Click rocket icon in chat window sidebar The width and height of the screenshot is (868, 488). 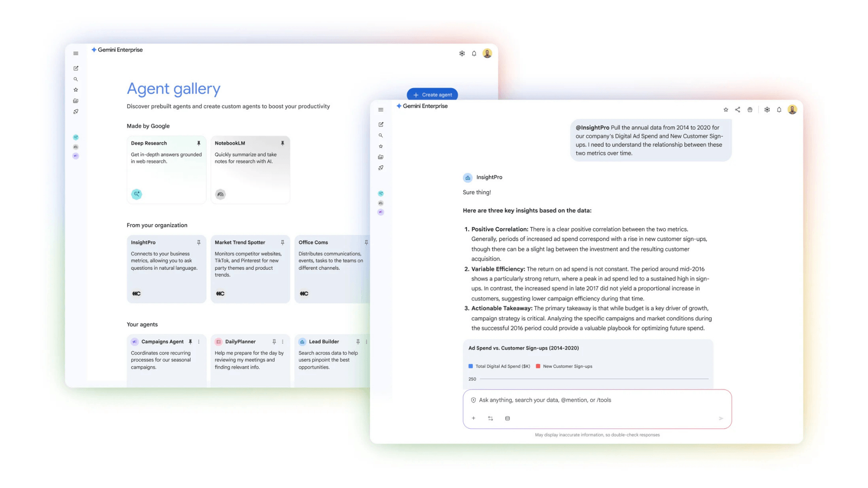coord(381,168)
